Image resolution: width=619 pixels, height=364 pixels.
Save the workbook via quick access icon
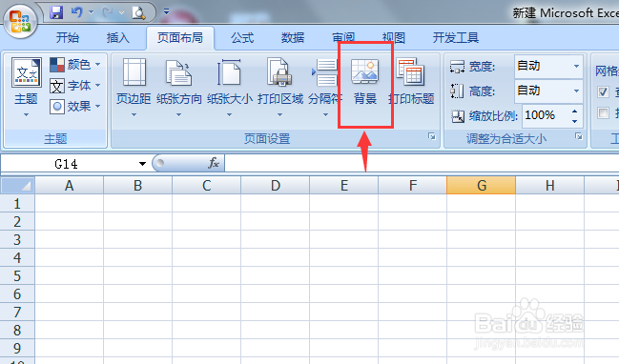pos(56,12)
